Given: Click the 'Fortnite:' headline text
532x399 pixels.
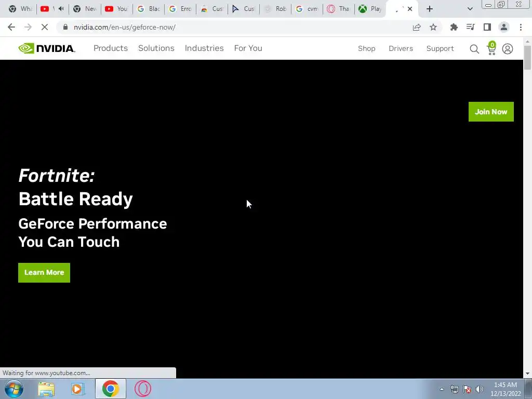Looking at the screenshot, I should coord(57,176).
